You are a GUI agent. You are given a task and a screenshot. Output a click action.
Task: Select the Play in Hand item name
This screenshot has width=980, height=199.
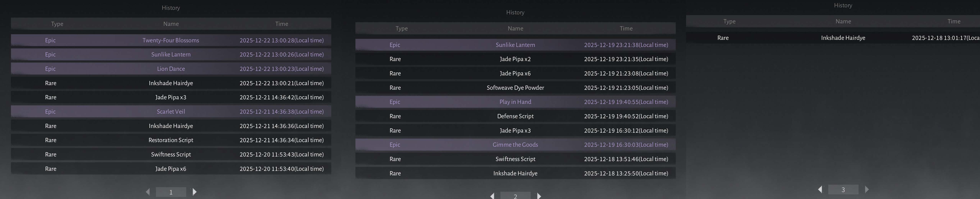tap(516, 102)
